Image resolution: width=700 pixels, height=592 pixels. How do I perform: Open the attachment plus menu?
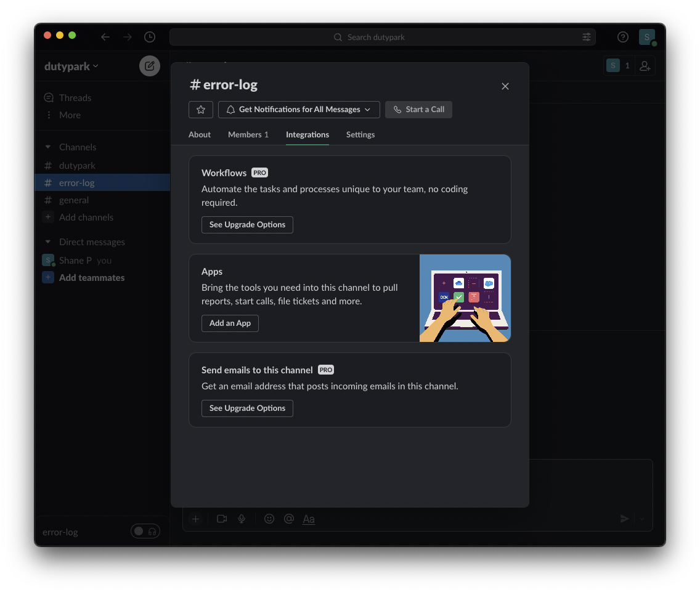tap(195, 519)
